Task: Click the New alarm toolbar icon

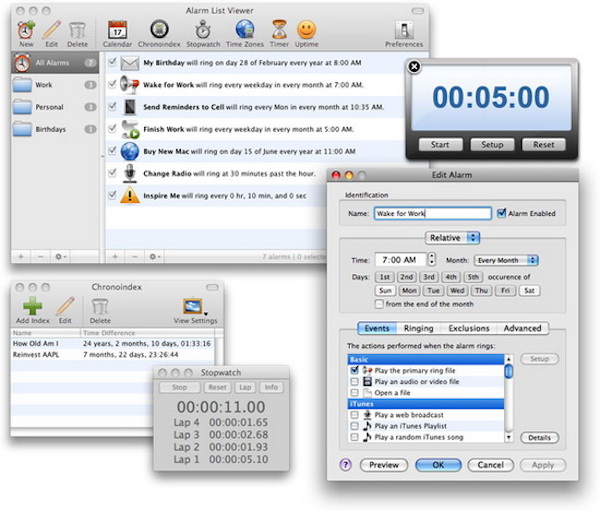Action: [26, 30]
